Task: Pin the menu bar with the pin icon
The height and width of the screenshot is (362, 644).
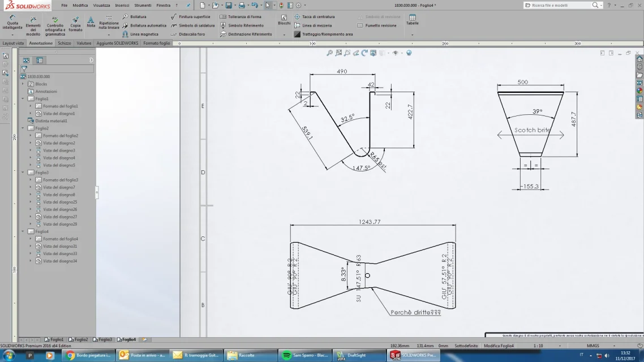Action: click(188, 5)
